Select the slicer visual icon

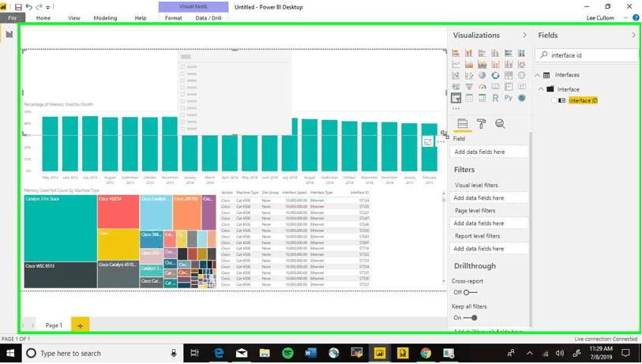(456, 98)
